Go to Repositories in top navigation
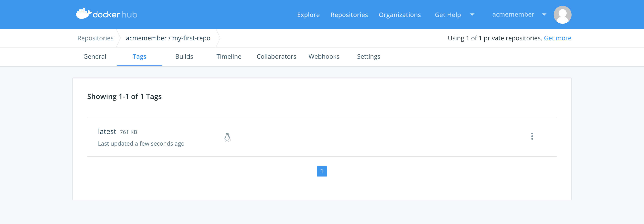The image size is (644, 224). coord(349,15)
